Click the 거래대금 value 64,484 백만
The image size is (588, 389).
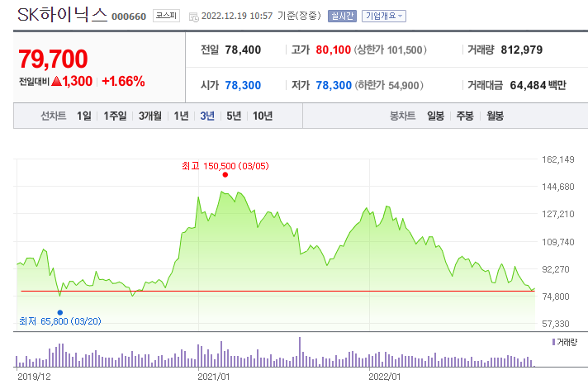pyautogui.click(x=538, y=86)
